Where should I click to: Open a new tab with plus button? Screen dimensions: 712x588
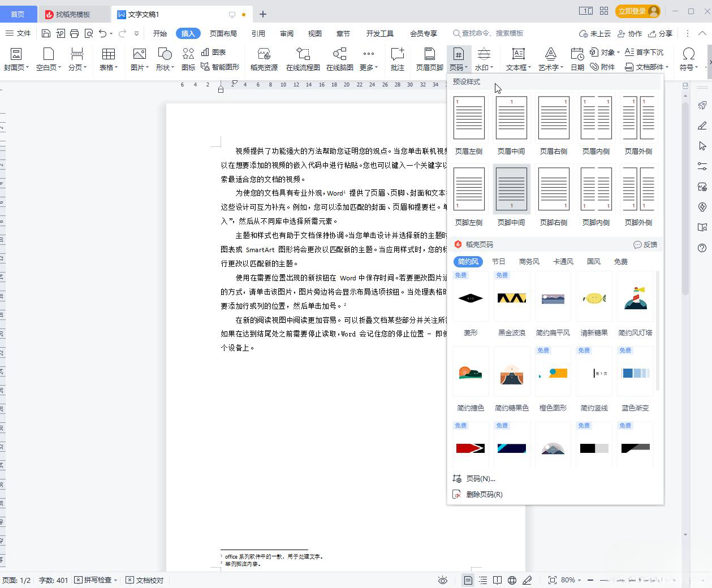tap(263, 14)
